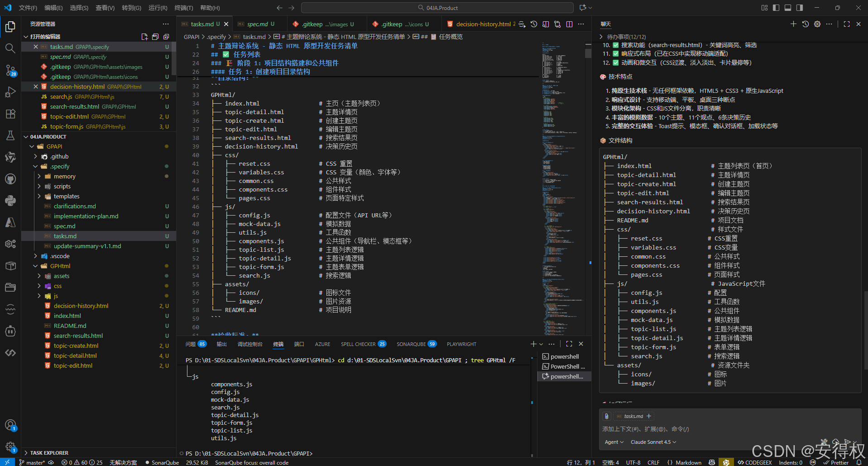Viewport: 868px width, 466px height.
Task: Maximize the terminal panel size
Action: point(569,344)
